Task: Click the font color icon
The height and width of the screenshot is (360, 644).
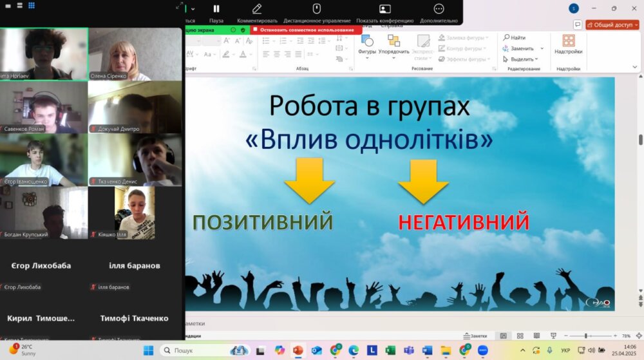Action: [x=243, y=54]
